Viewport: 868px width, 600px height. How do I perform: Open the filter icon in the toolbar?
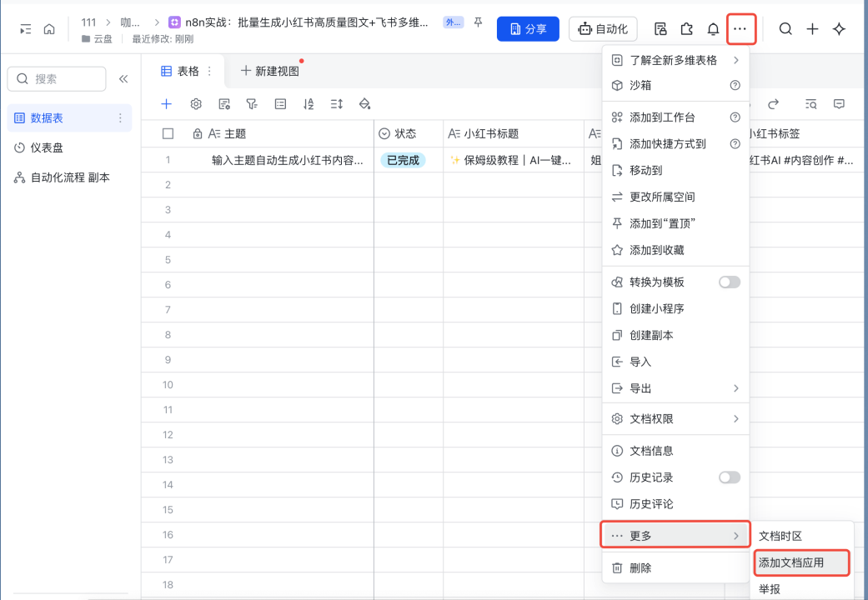coord(253,103)
